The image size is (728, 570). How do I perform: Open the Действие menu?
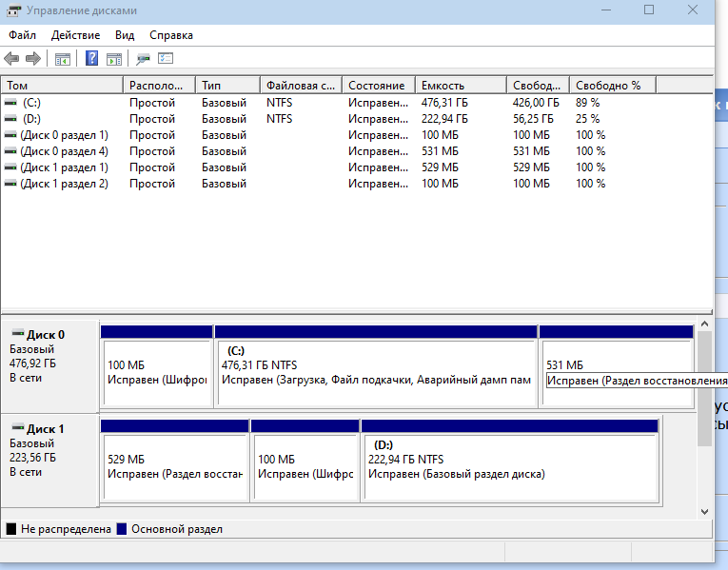point(75,35)
